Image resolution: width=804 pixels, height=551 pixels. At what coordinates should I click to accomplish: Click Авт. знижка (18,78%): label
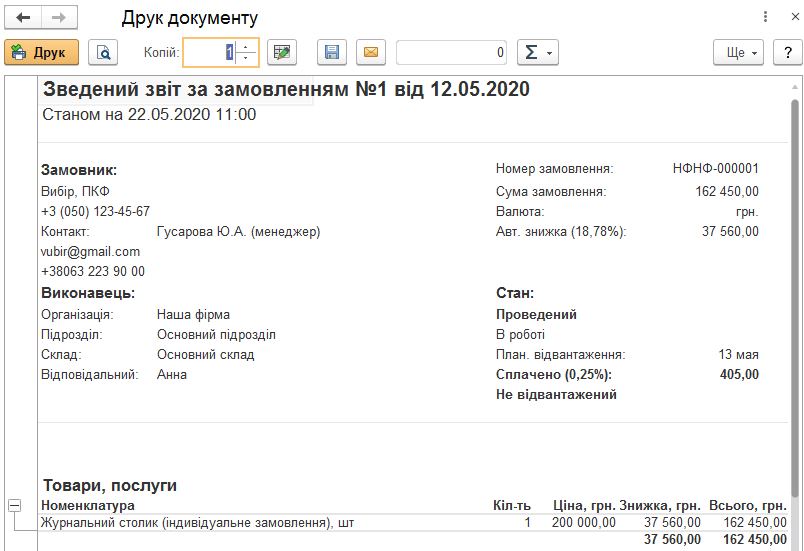(x=561, y=232)
